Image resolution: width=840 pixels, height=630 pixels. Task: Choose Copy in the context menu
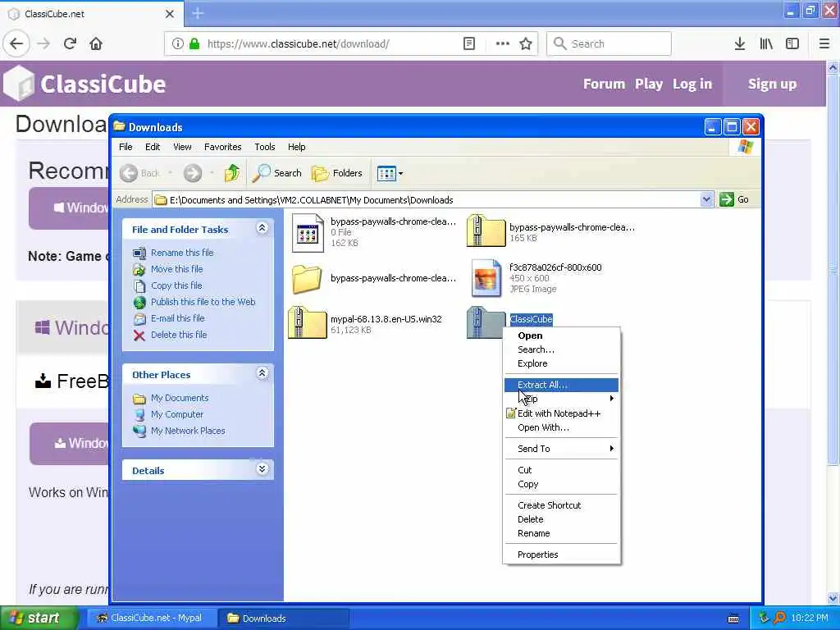point(561,484)
